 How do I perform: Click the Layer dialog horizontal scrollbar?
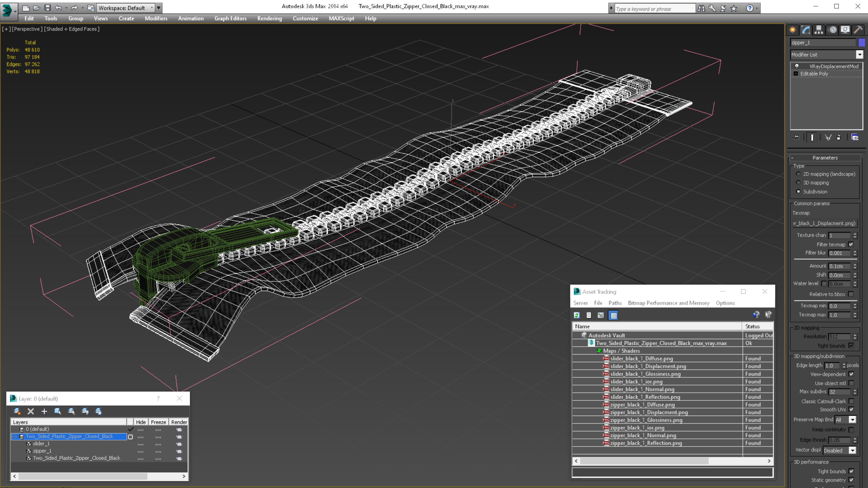click(x=99, y=476)
